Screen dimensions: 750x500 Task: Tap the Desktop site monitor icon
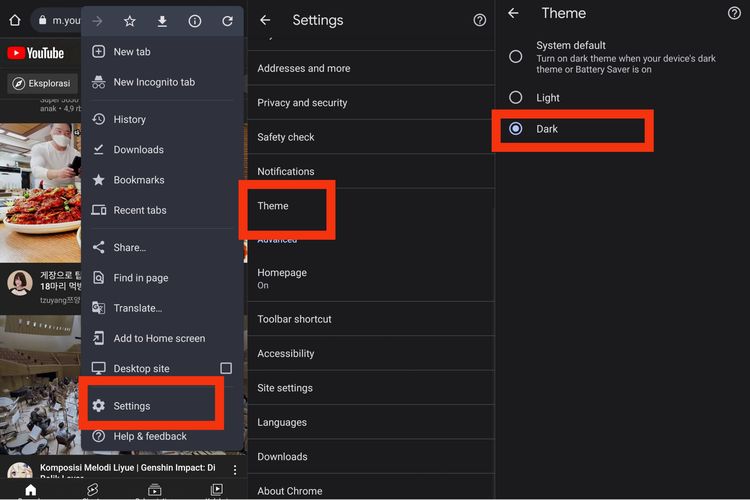(99, 368)
